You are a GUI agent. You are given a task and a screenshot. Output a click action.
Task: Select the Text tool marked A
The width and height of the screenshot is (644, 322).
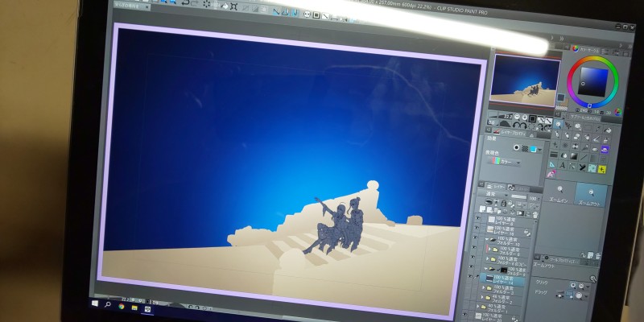pyautogui.click(x=563, y=165)
